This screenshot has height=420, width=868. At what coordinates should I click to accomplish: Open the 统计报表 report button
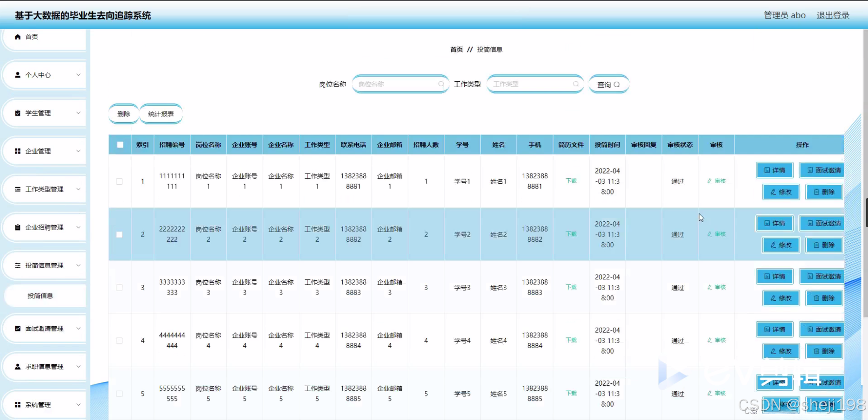161,113
